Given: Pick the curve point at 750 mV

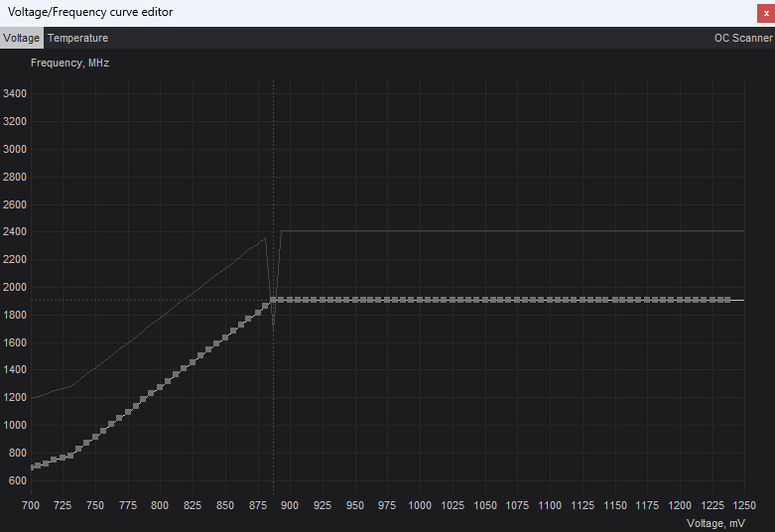Looking at the screenshot, I should pos(95,436).
